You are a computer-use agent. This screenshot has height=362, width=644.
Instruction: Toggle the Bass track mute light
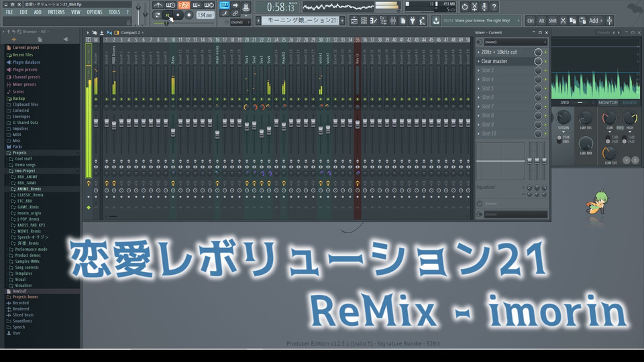pyautogui.click(x=173, y=99)
